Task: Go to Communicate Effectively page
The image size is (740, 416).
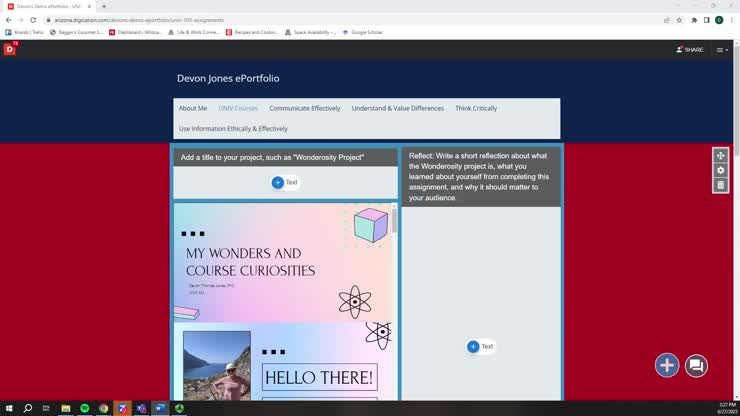Action: pos(305,108)
